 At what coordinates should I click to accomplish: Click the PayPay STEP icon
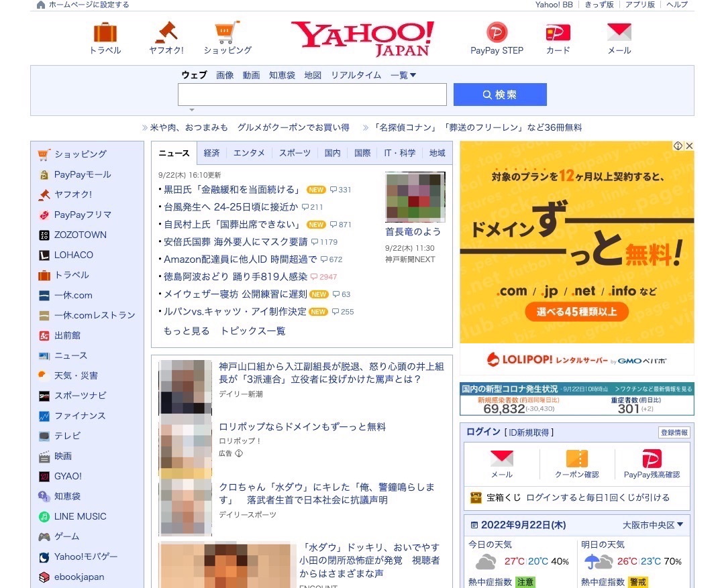pos(497,33)
